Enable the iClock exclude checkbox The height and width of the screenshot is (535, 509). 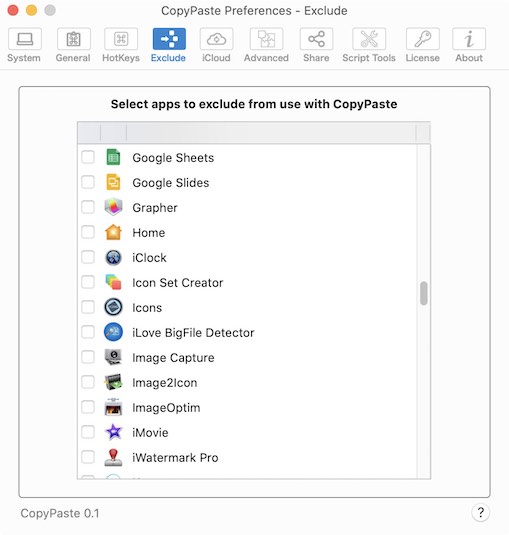[x=88, y=257]
